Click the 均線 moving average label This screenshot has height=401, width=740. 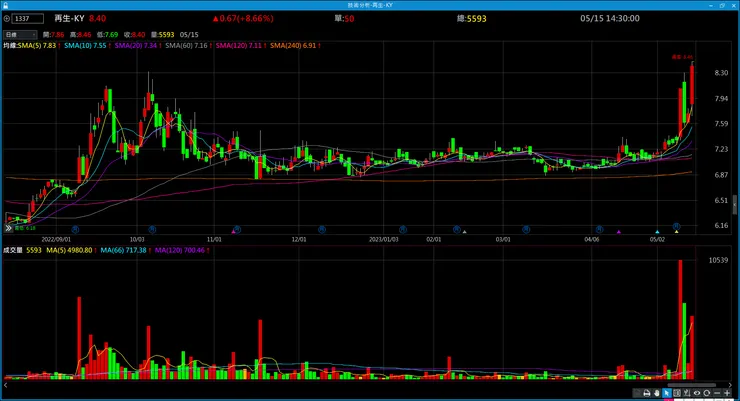(x=10, y=46)
